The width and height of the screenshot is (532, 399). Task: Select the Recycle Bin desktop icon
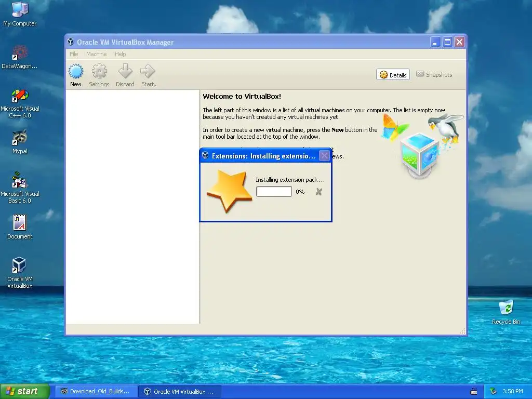pyautogui.click(x=506, y=312)
